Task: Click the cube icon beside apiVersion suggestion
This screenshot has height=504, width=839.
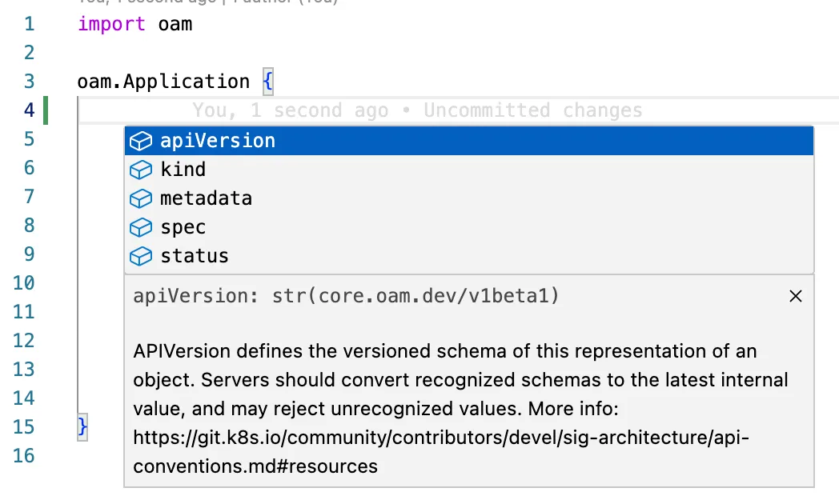Action: pos(141,142)
